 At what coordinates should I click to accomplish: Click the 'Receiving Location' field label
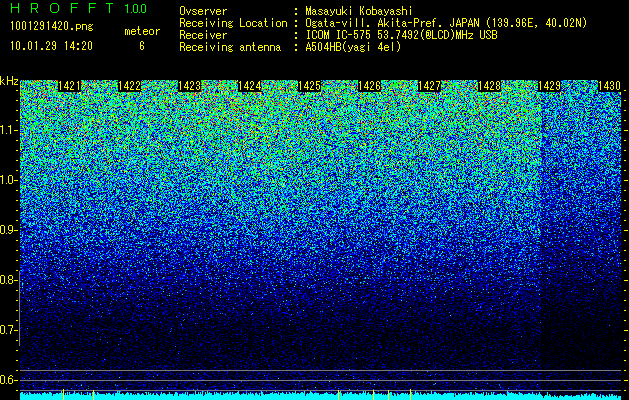233,23
